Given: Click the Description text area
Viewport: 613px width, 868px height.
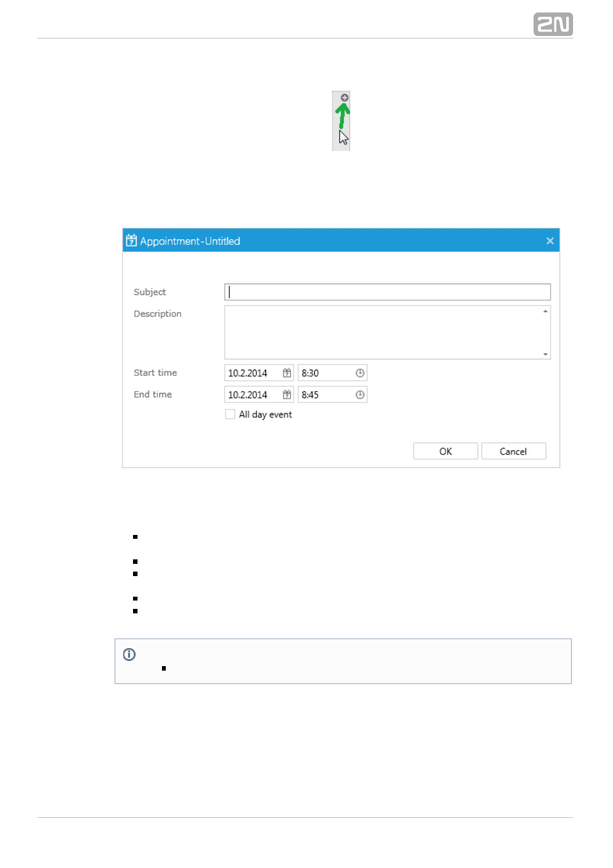Looking at the screenshot, I should pos(387,332).
